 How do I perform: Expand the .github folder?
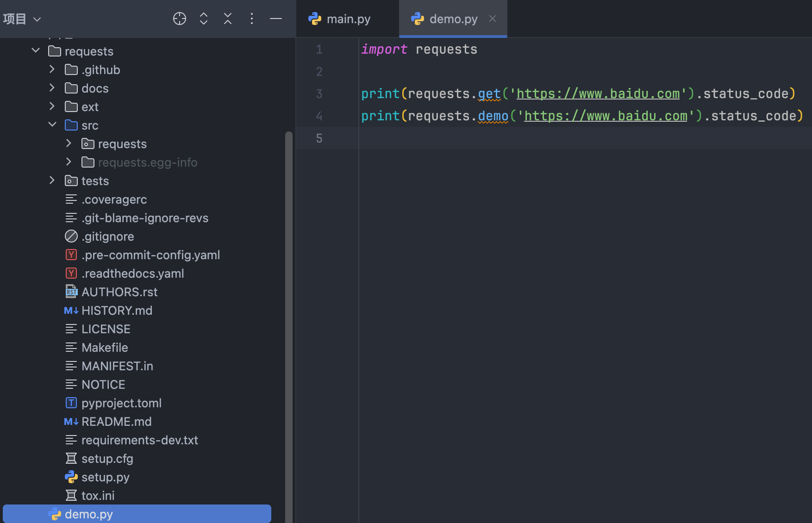coord(52,69)
